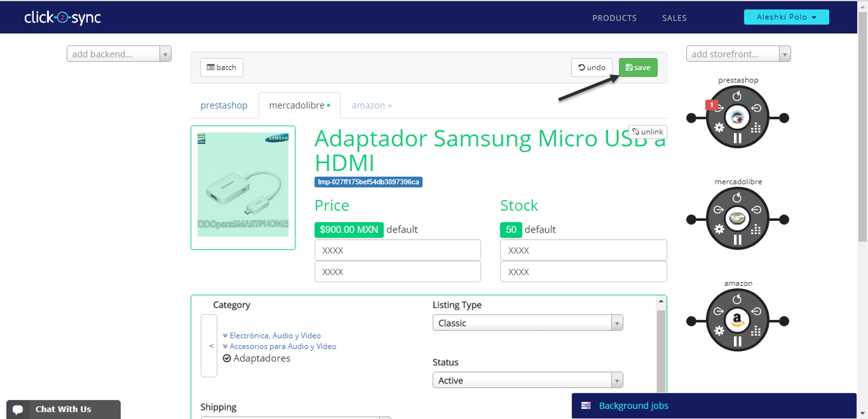Pause the amazon connector
868x419 pixels.
[x=738, y=342]
